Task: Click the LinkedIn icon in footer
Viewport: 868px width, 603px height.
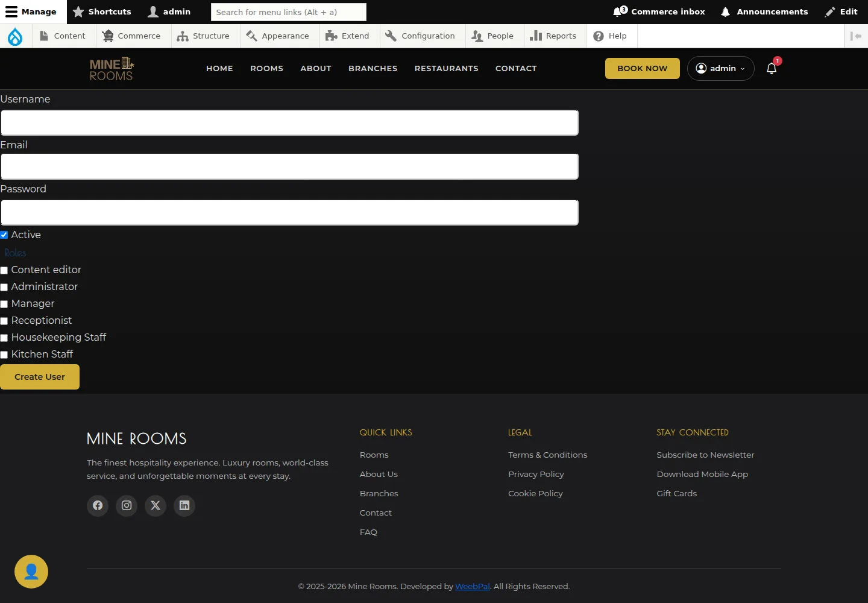Action: tap(184, 505)
